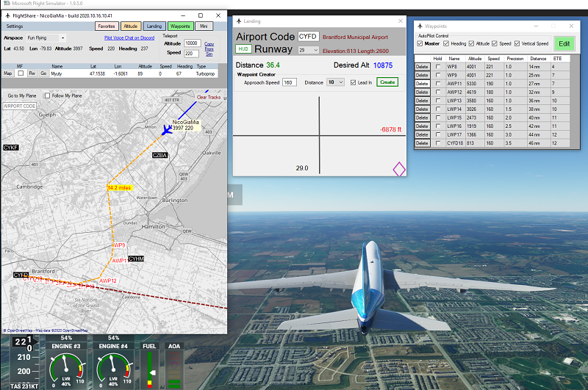Click the CYKF airport marker on map
Image resolution: width=588 pixels, height=390 pixels.
coord(11,148)
